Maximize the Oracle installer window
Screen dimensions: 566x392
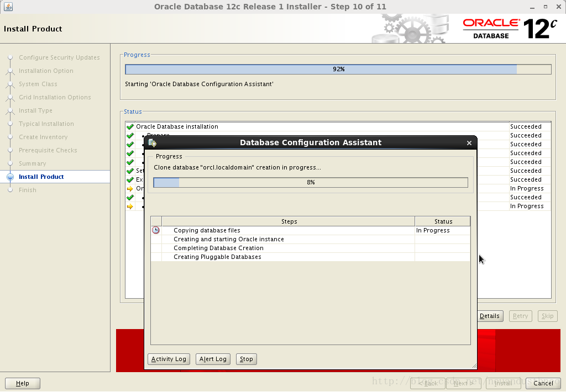click(x=546, y=7)
